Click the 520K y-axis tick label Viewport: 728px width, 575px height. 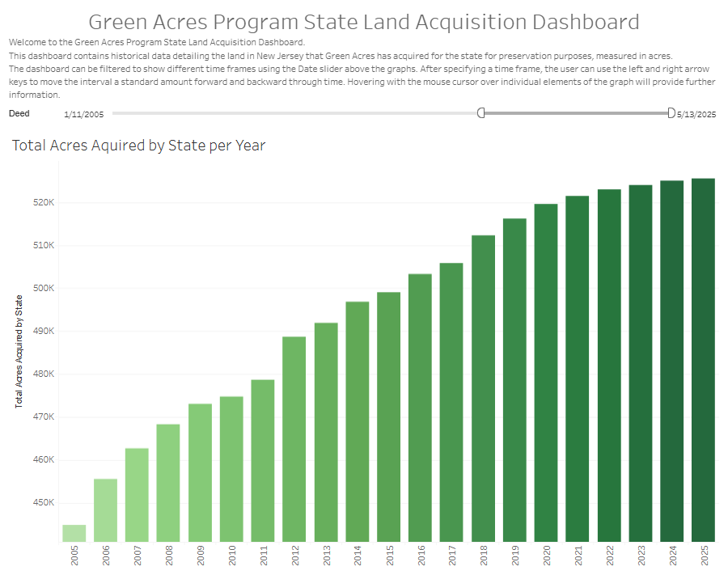[x=44, y=202]
